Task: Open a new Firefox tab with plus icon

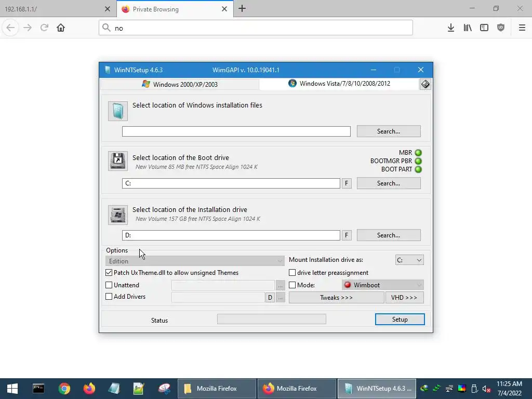Action: tap(242, 9)
